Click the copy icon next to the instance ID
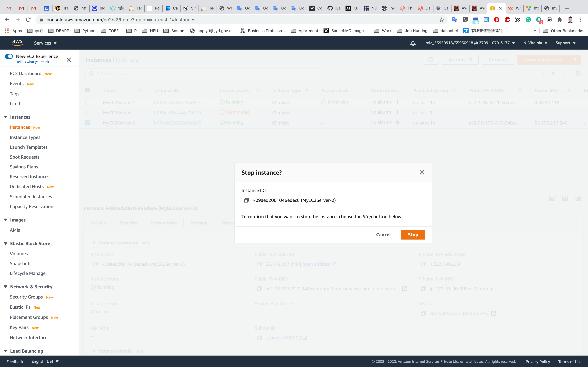This screenshot has height=367, width=588. [246, 200]
